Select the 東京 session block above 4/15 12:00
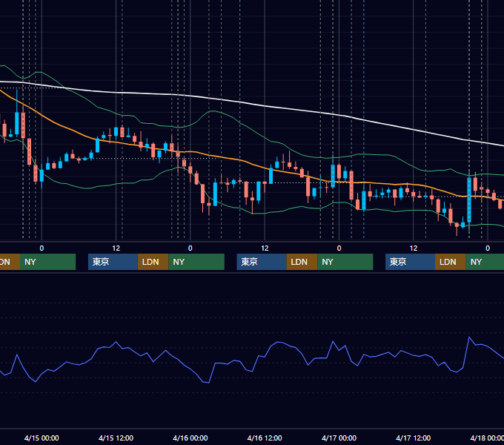Viewport: 504px width, 445px height. point(113,262)
